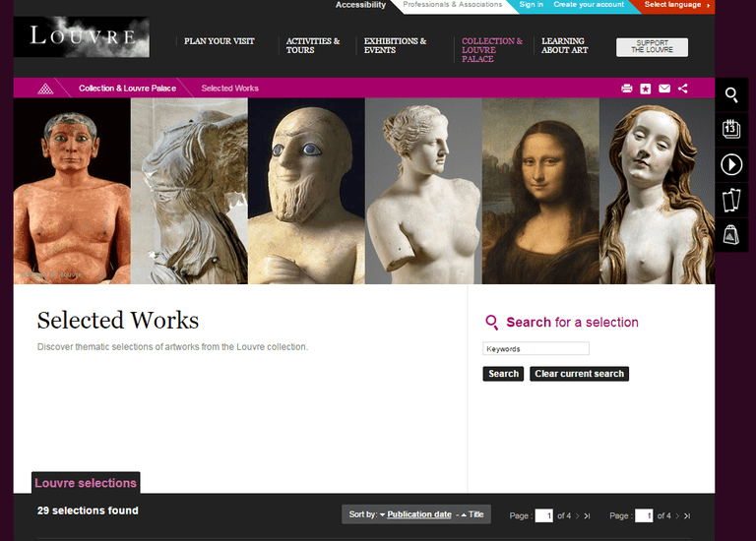Click Create your account link
This screenshot has height=541, width=756.
click(x=589, y=4)
